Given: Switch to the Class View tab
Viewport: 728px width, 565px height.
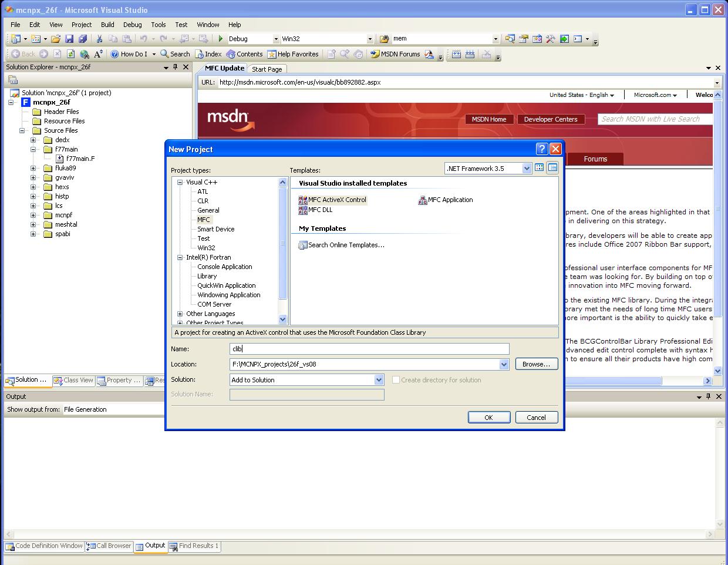Looking at the screenshot, I should point(73,380).
